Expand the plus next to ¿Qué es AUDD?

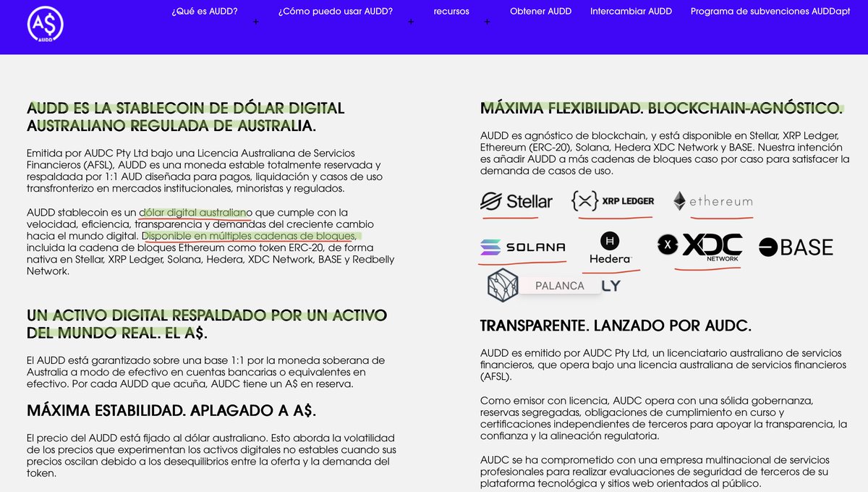(x=256, y=22)
